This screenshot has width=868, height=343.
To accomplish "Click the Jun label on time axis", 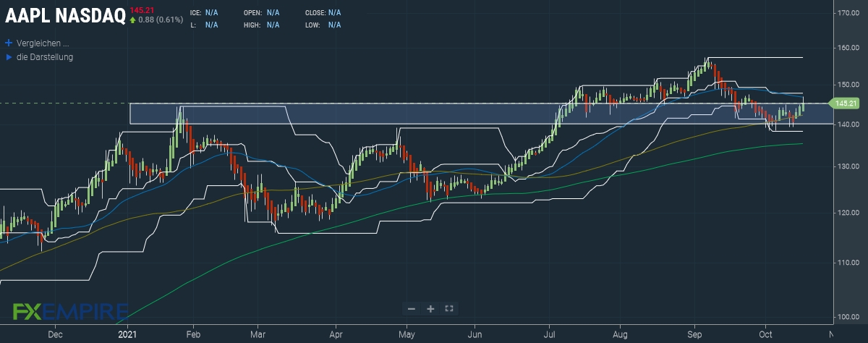I will coord(475,336).
